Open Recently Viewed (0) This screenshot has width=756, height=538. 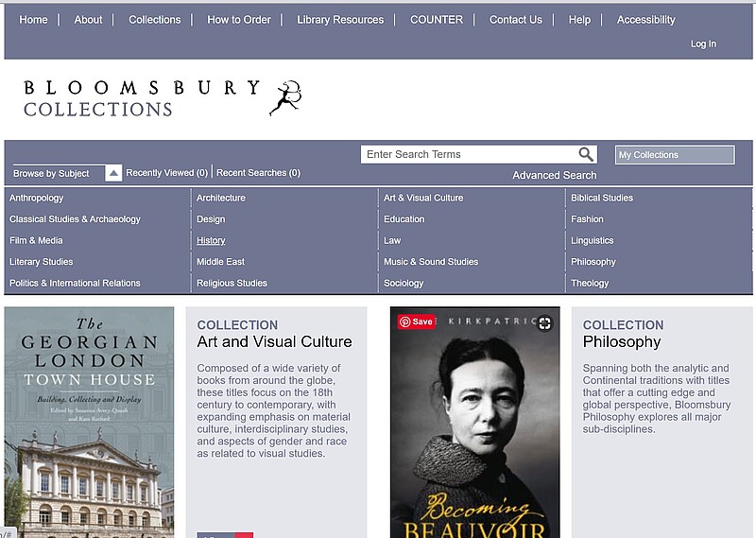pos(167,173)
